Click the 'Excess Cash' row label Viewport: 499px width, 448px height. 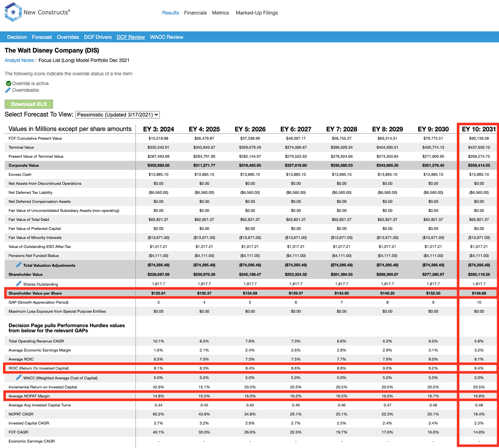[20, 175]
